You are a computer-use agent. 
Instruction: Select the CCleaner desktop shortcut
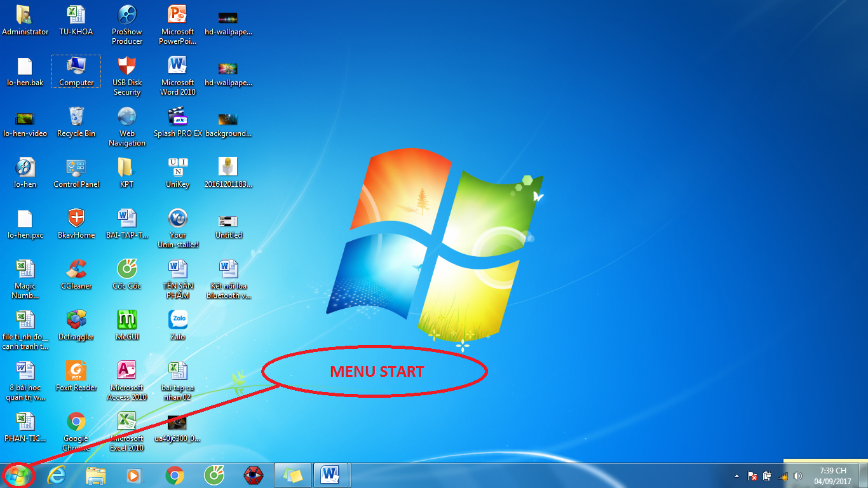coord(76,274)
